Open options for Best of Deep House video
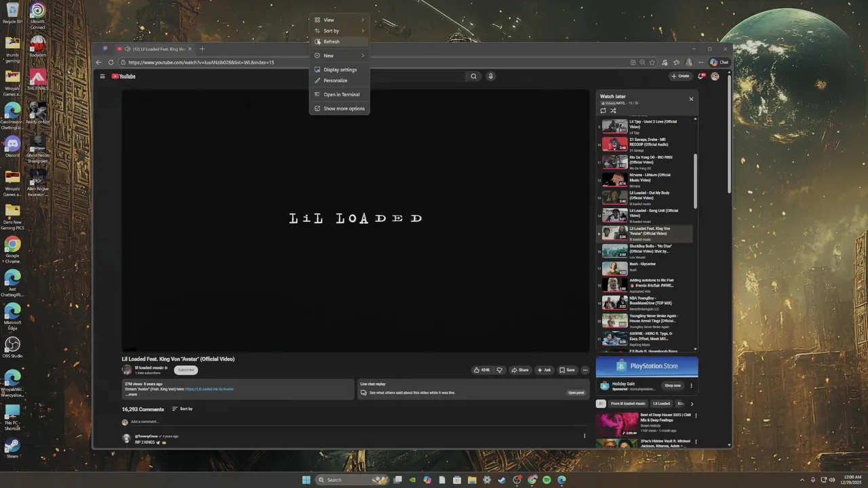 [696, 415]
